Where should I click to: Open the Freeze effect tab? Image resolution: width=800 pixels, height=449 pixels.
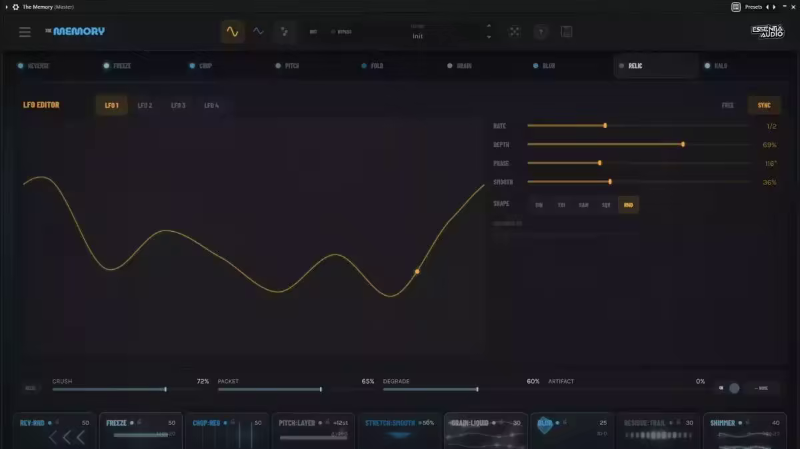118,66
